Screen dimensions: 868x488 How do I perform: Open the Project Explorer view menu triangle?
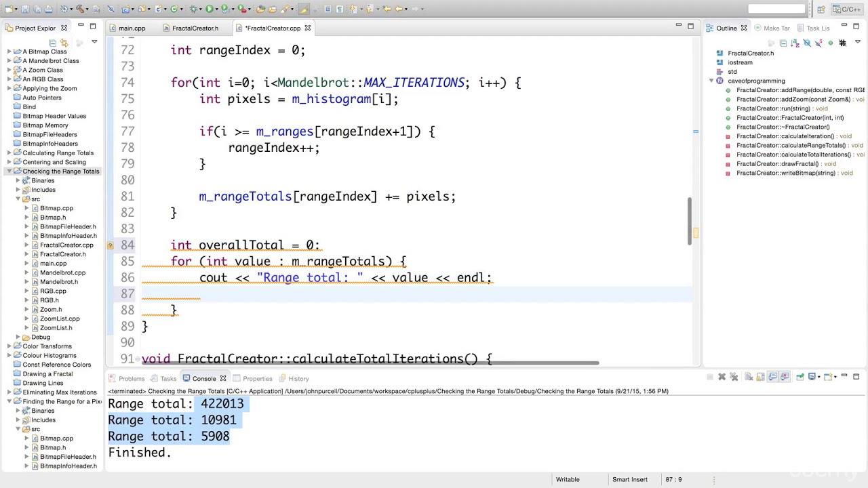(94, 41)
